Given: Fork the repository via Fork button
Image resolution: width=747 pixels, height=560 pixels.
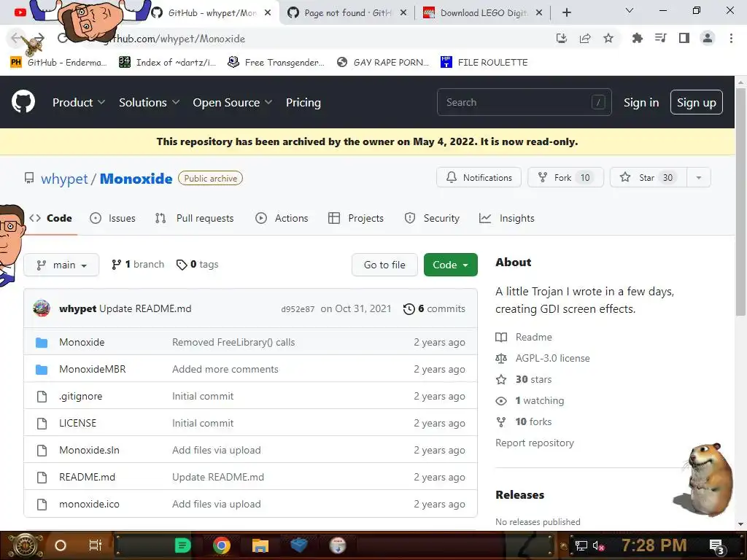Looking at the screenshot, I should 565,178.
